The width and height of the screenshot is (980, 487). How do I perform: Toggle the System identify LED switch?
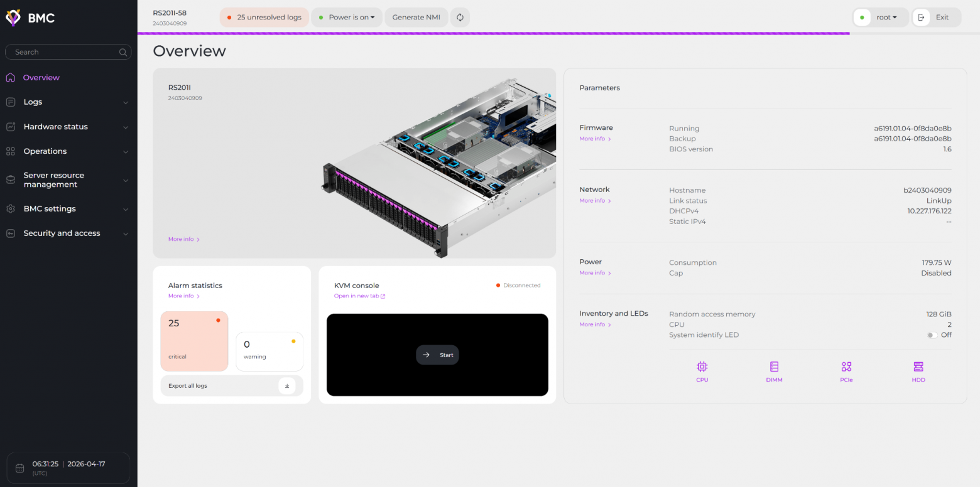coord(932,335)
